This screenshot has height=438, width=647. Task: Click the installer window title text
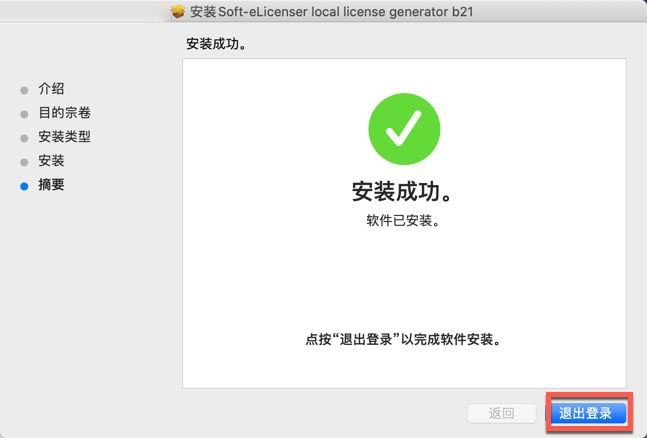coord(331,12)
